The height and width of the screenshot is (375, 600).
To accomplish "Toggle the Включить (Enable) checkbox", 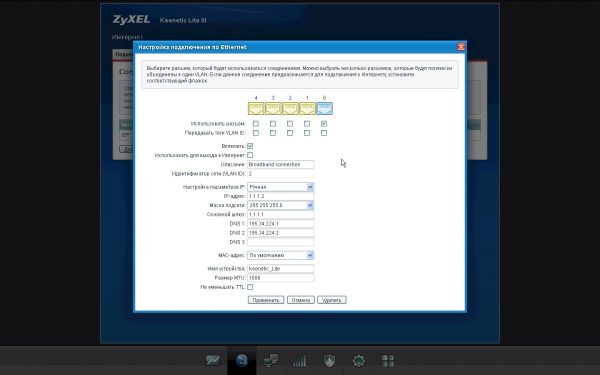I will (x=250, y=146).
